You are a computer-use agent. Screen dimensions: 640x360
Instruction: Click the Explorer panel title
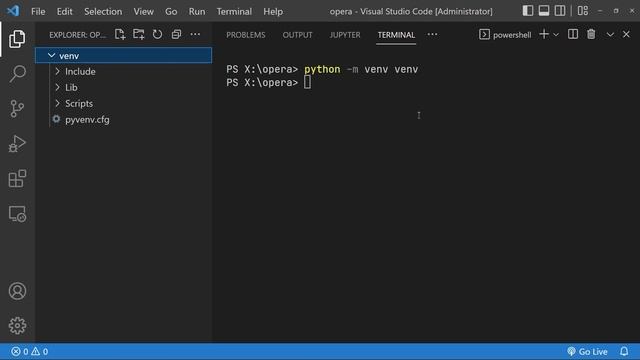(77, 35)
